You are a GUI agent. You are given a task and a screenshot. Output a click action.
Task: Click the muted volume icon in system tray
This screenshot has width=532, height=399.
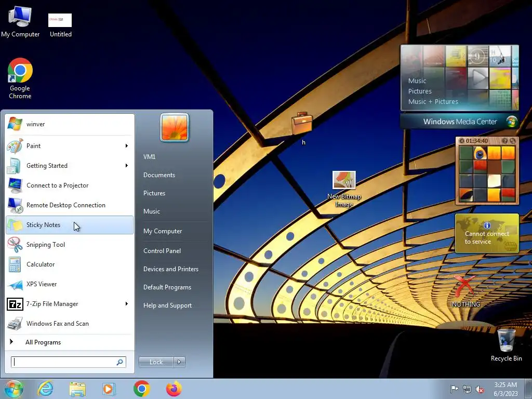click(x=480, y=389)
